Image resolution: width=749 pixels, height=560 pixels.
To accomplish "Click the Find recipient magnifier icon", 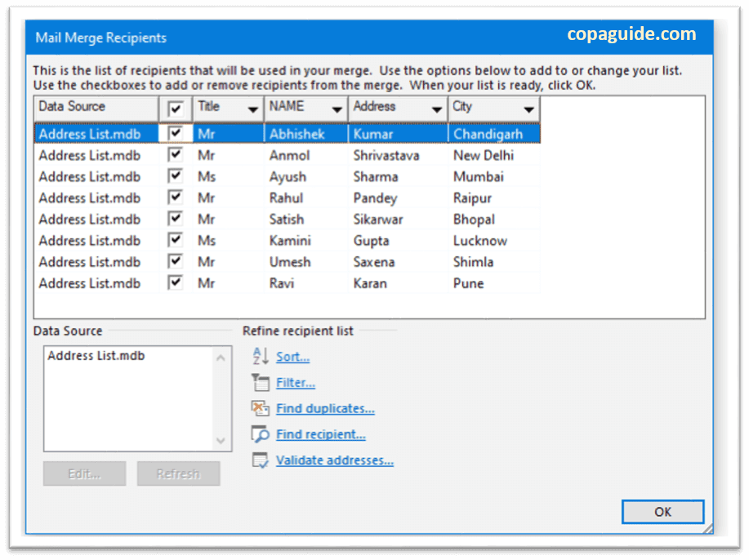I will coord(259,434).
